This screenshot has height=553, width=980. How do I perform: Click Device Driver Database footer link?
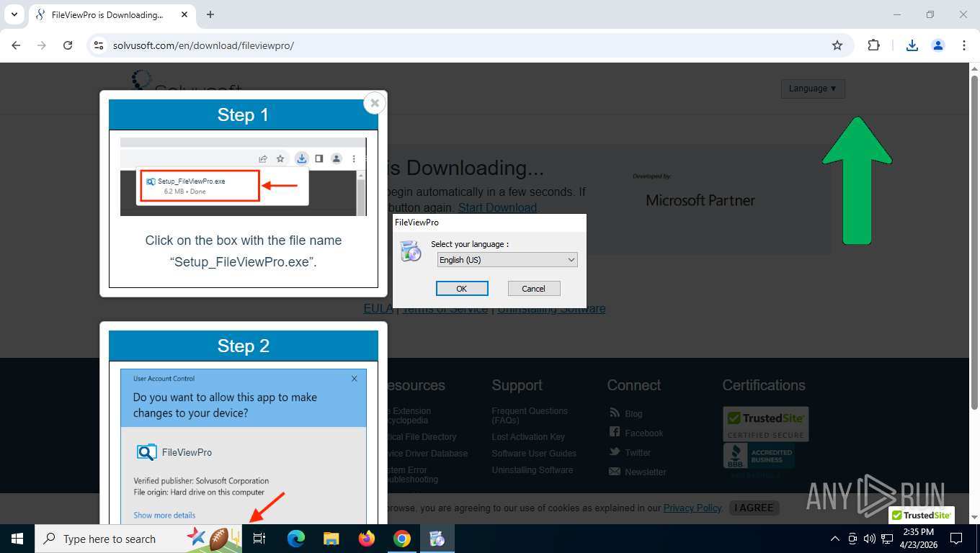pos(425,454)
